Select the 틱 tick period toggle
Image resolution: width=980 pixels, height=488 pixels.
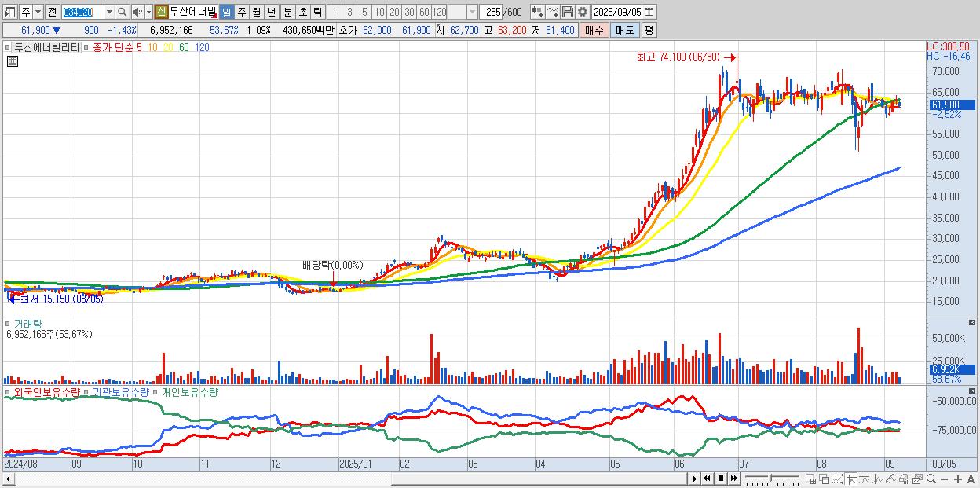coord(317,13)
